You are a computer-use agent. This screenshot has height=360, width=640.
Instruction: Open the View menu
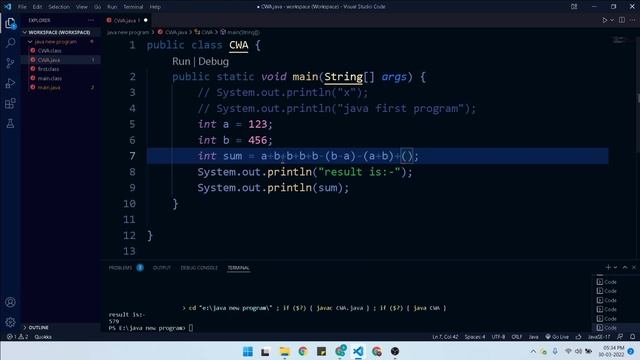82,7
